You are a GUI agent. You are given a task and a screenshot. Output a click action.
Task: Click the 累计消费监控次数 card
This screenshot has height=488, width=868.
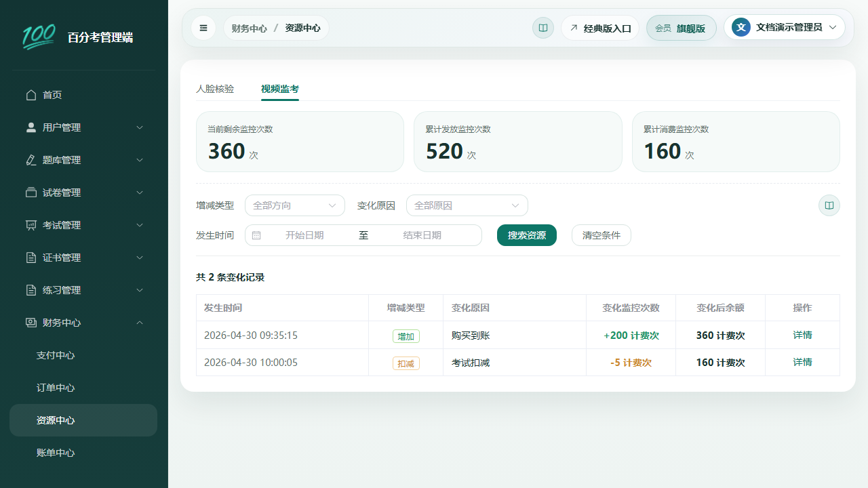[736, 142]
